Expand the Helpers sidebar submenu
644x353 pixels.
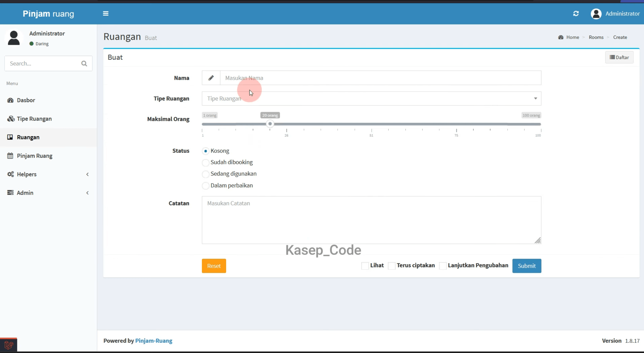point(48,174)
